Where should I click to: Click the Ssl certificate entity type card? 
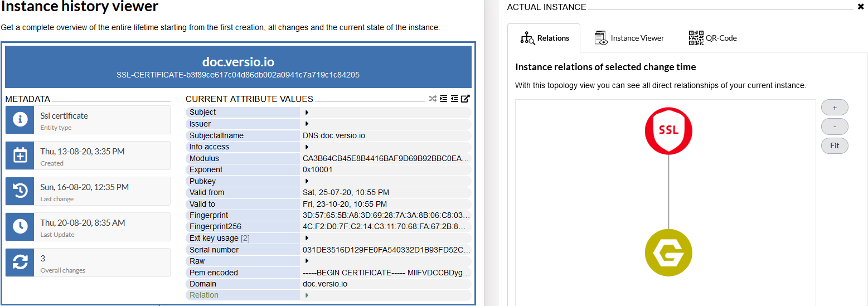[x=88, y=120]
